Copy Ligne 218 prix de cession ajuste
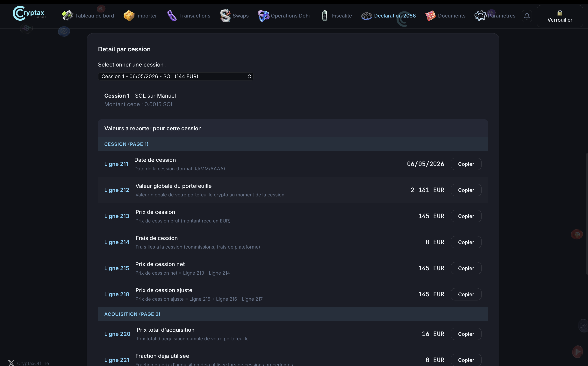588x366 pixels. click(x=466, y=294)
